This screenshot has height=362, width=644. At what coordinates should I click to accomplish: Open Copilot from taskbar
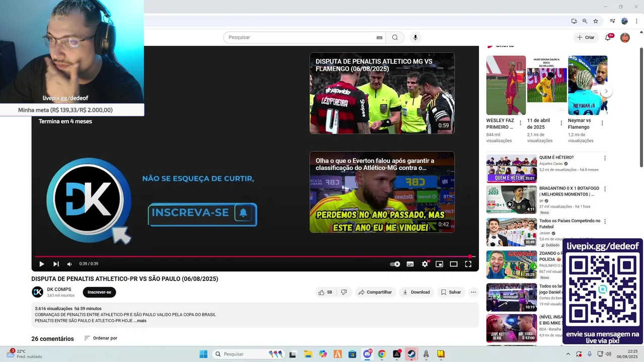323,354
